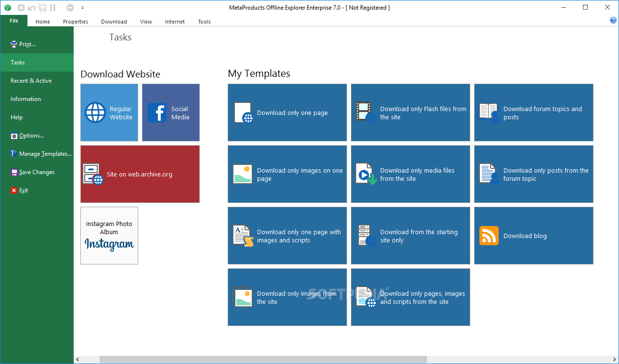
Task: Open Information in the sidebar
Action: 37,99
